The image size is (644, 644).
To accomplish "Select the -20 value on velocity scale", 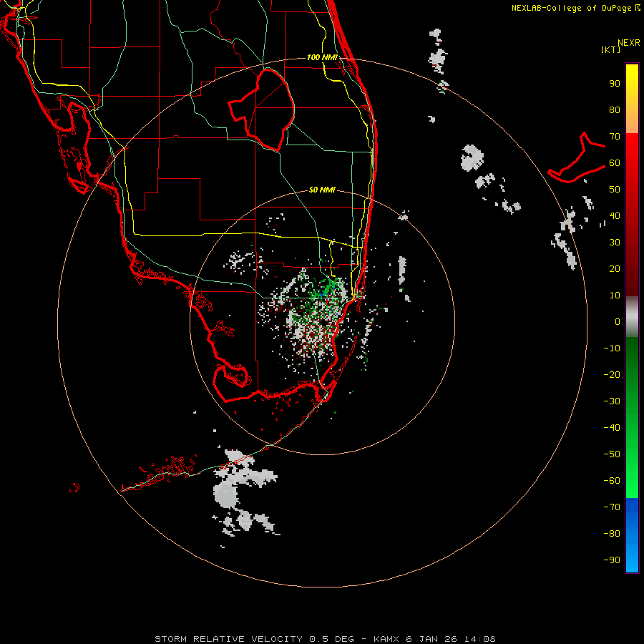I will (x=612, y=374).
